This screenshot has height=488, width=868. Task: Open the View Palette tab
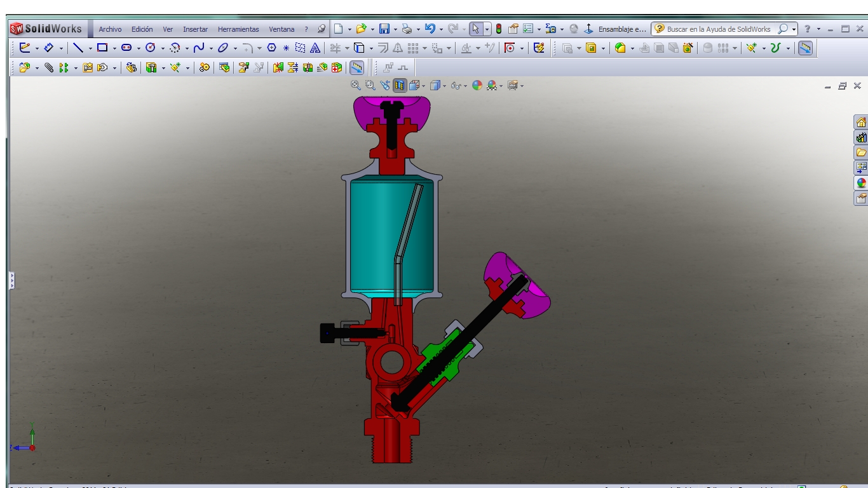(x=861, y=168)
